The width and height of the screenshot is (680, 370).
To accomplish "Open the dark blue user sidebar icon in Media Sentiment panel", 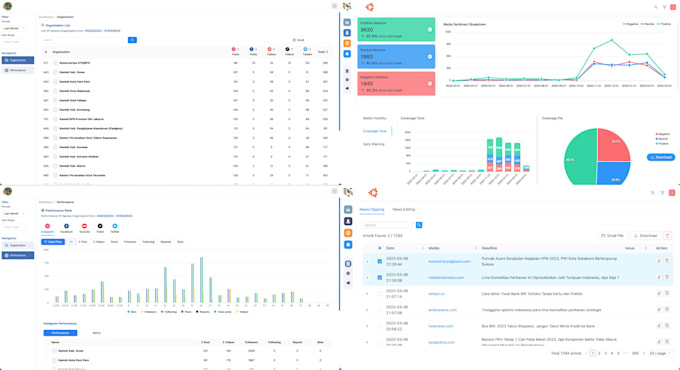I will (347, 33).
